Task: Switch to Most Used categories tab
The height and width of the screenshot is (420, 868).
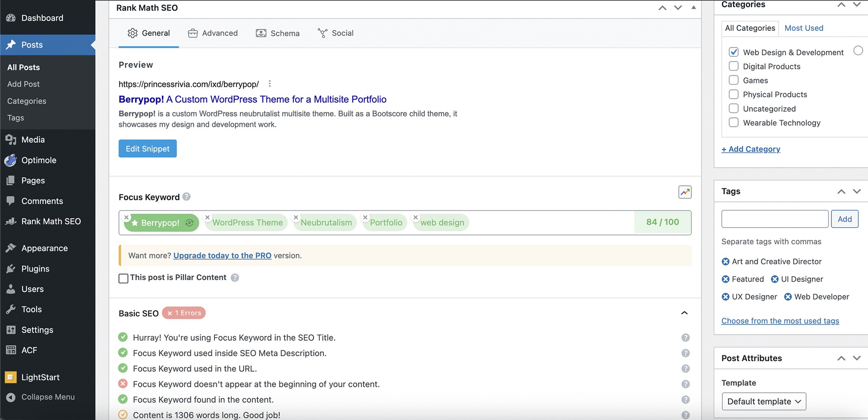Action: point(804,28)
